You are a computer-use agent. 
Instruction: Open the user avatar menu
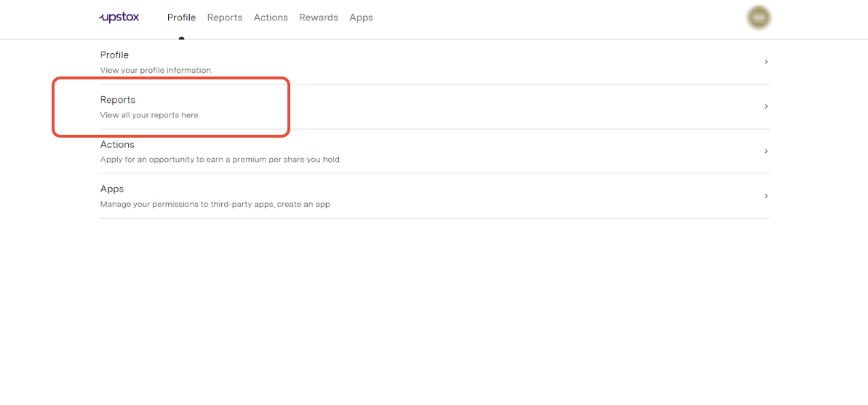tap(759, 17)
